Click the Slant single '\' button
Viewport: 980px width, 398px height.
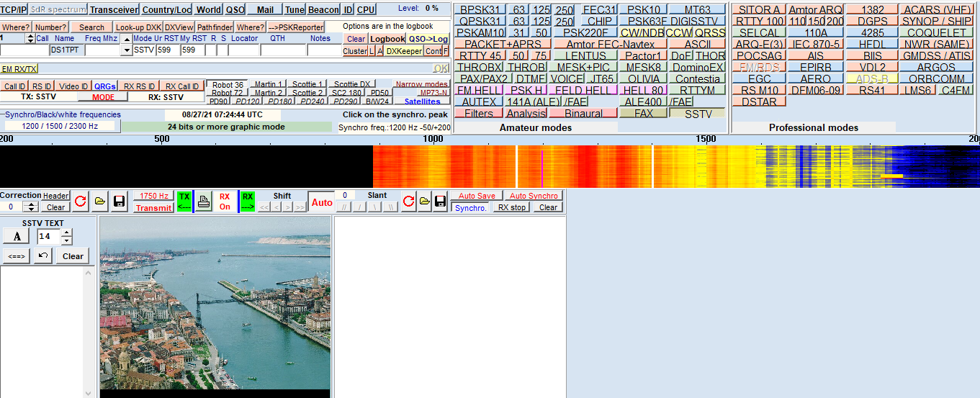coord(375,207)
